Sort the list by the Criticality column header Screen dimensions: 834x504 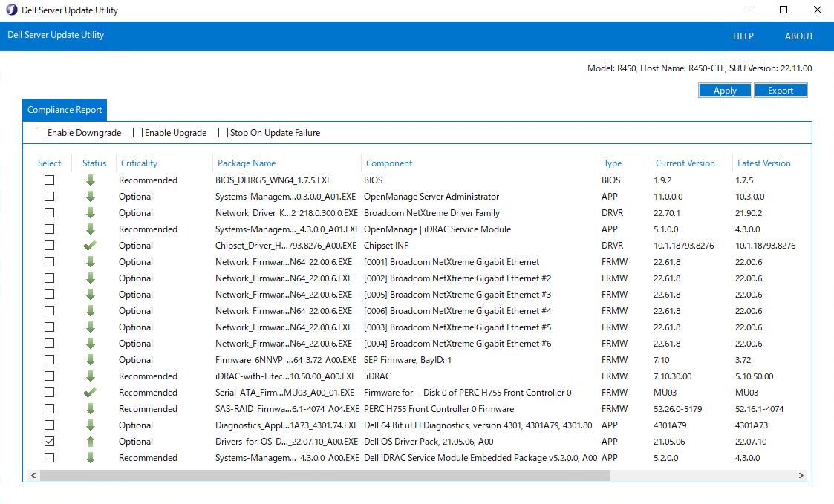[x=139, y=163]
